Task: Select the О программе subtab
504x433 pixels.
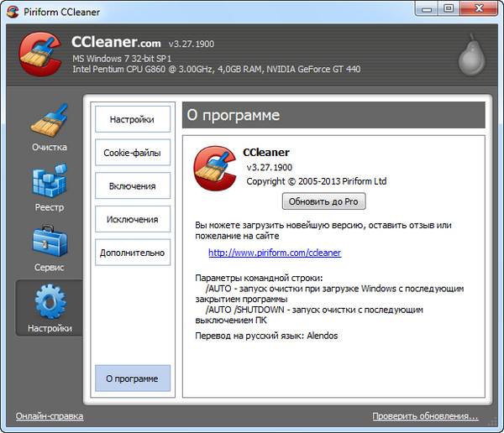Action: click(133, 378)
